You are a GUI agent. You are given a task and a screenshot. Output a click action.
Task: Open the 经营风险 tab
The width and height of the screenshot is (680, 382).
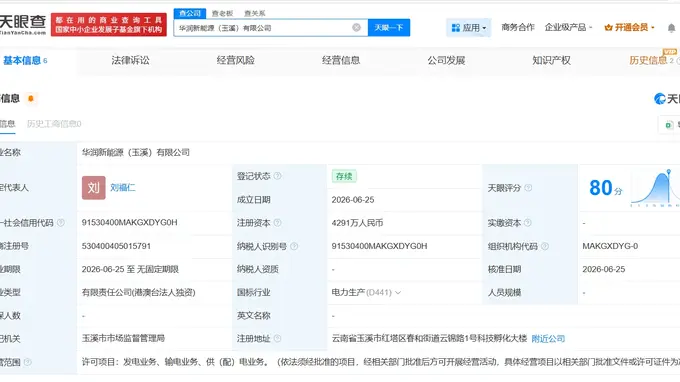[x=235, y=60]
